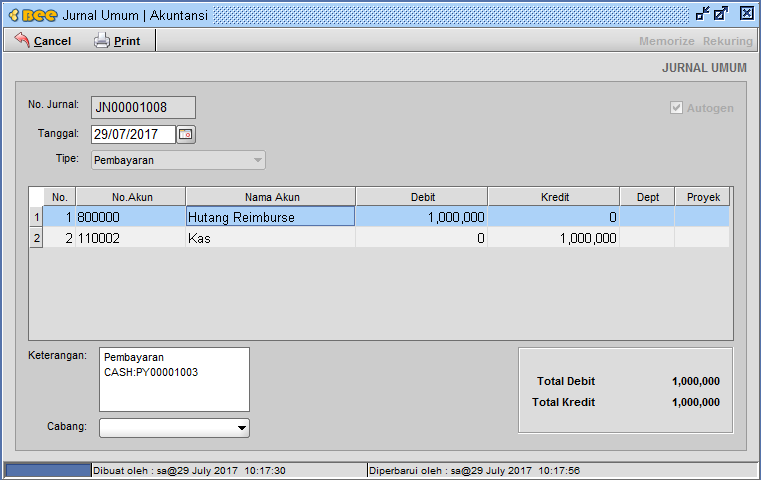The height and width of the screenshot is (480, 761).
Task: Click account number 800000 cell
Action: [x=131, y=216]
